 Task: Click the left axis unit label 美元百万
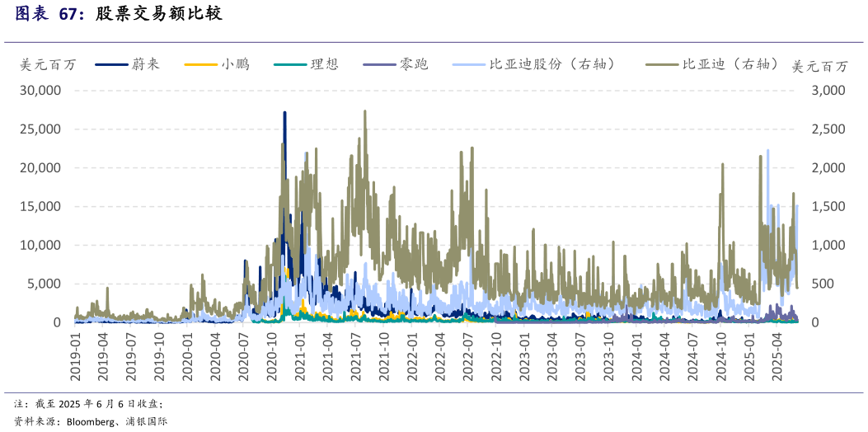coord(47,65)
